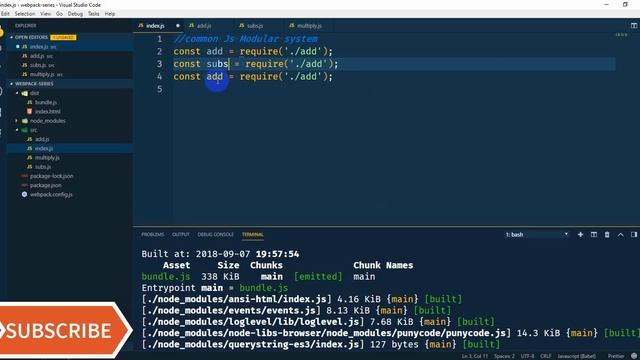This screenshot has height=360, width=640.
Task: Click the unsaved dot on the index.js tab
Action: pyautogui.click(x=178, y=26)
